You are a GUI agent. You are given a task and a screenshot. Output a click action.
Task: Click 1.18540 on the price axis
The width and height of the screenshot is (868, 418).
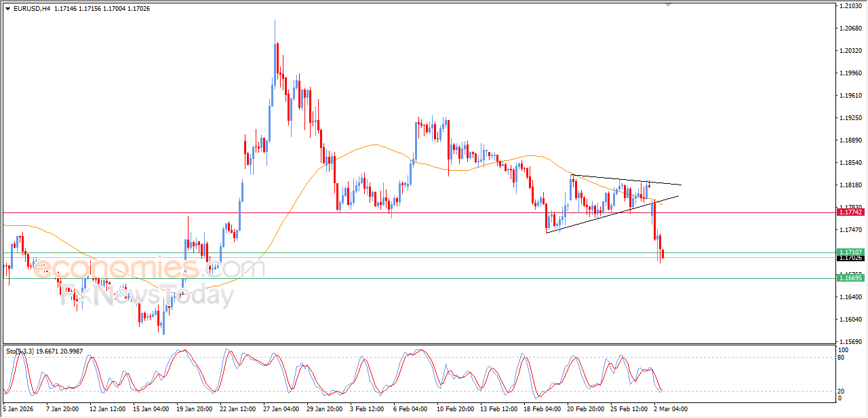[850, 163]
